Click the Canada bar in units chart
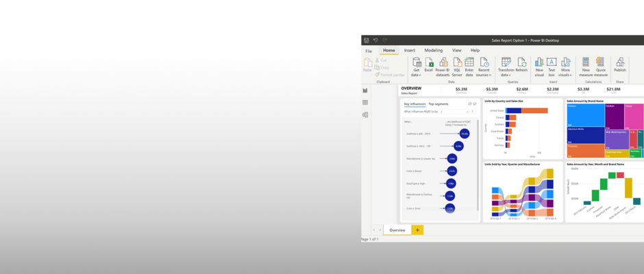 coord(510,118)
